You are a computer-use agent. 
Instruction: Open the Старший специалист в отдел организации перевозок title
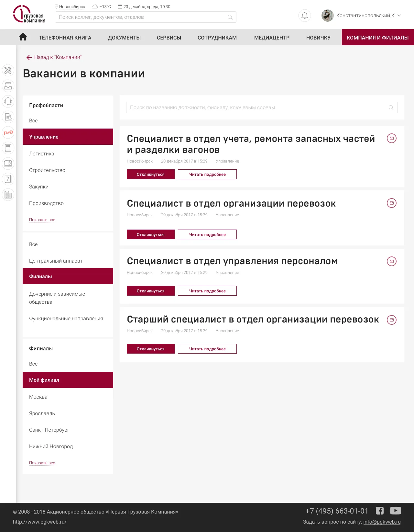253,319
